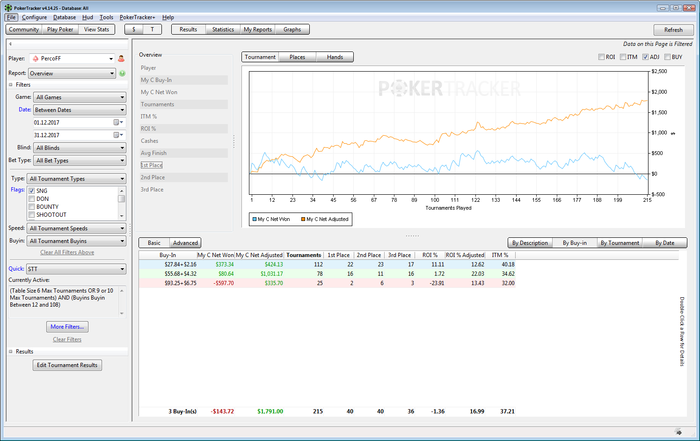Click the Flags list scrollbar

tap(122, 203)
